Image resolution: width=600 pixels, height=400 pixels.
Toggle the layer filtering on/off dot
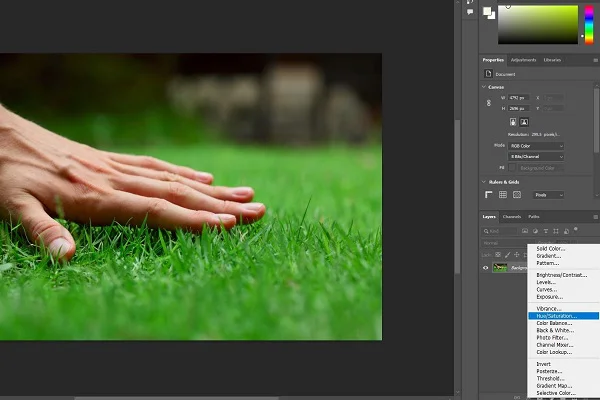(x=576, y=229)
